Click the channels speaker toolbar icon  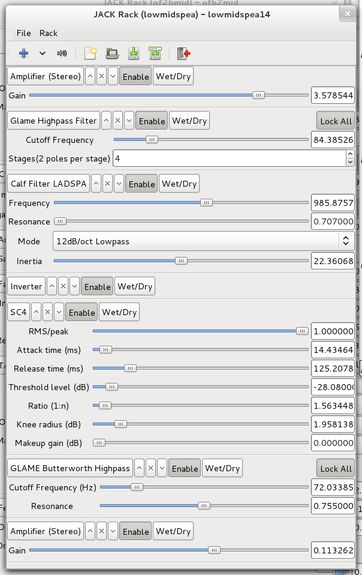(x=62, y=54)
